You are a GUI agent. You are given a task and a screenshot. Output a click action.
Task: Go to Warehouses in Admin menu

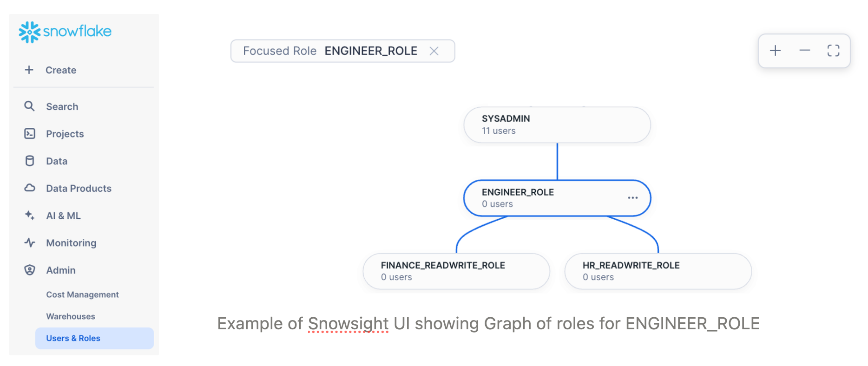pyautogui.click(x=71, y=316)
